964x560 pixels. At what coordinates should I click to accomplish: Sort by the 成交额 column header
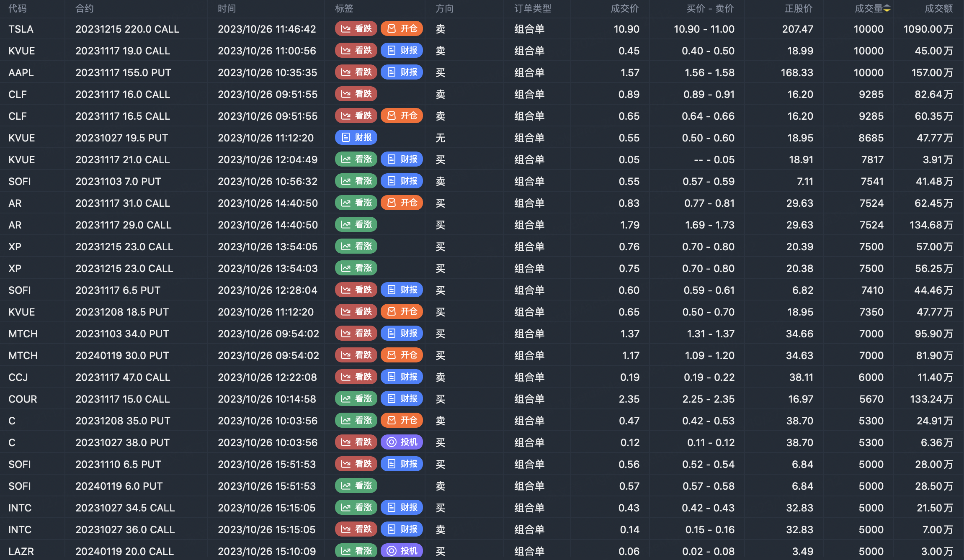pyautogui.click(x=938, y=9)
